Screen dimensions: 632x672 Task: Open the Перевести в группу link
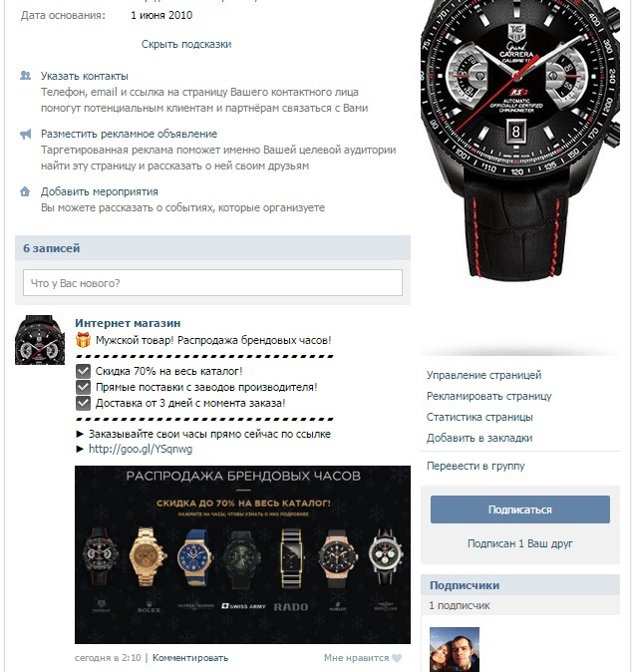(x=475, y=466)
